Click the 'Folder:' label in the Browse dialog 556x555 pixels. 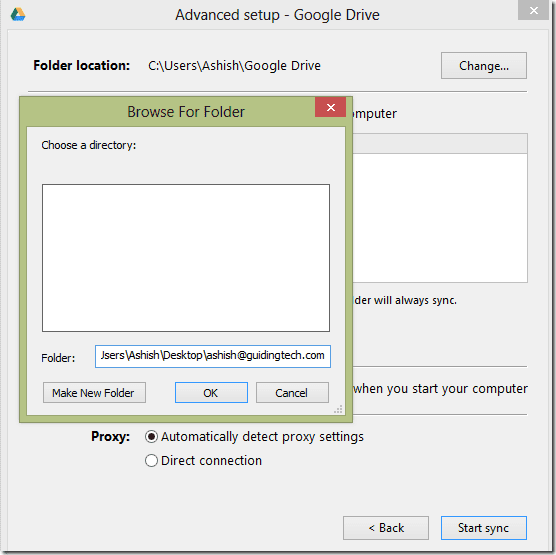58,358
